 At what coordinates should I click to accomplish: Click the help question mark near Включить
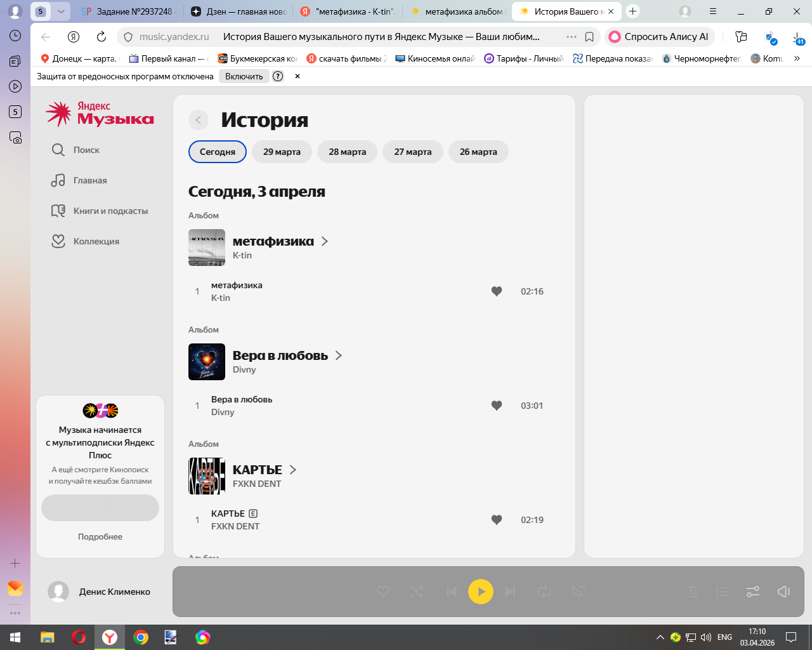[278, 76]
